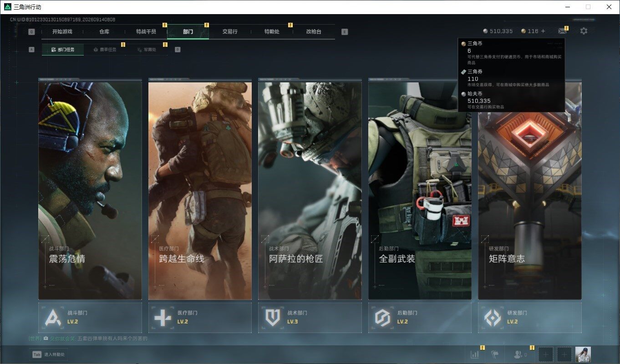Image resolution: width=620 pixels, height=364 pixels.
Task: Click the 战斗部门 emblem icon
Action: (53, 318)
